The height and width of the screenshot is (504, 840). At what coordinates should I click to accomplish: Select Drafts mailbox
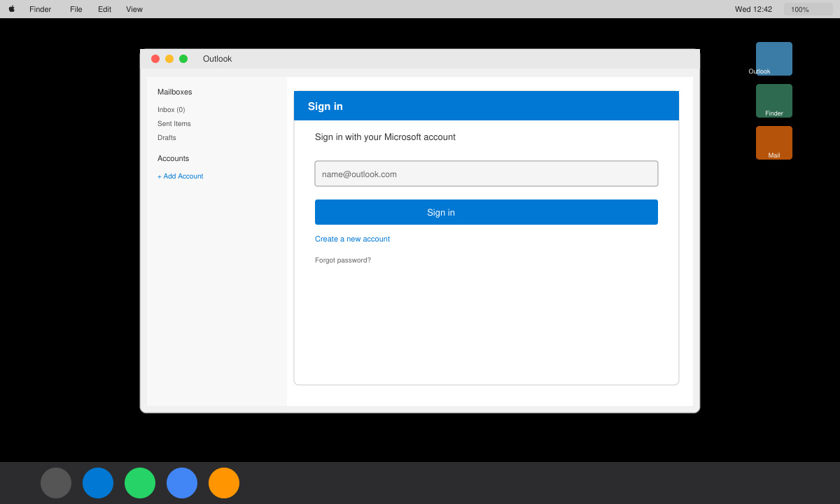(167, 137)
